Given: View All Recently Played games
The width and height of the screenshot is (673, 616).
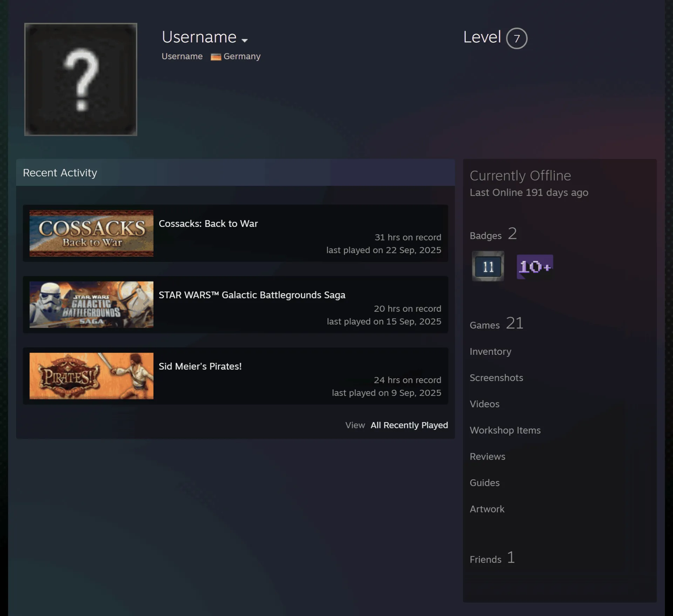Looking at the screenshot, I should coord(409,425).
